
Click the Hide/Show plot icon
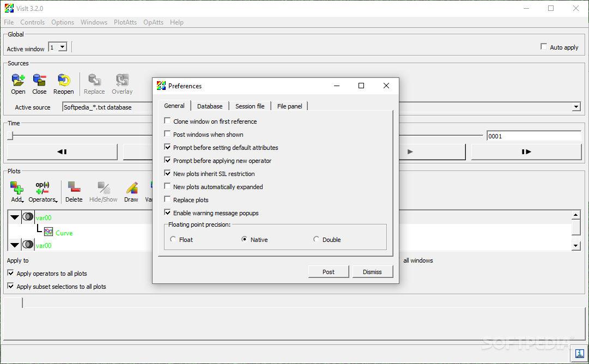click(x=104, y=188)
